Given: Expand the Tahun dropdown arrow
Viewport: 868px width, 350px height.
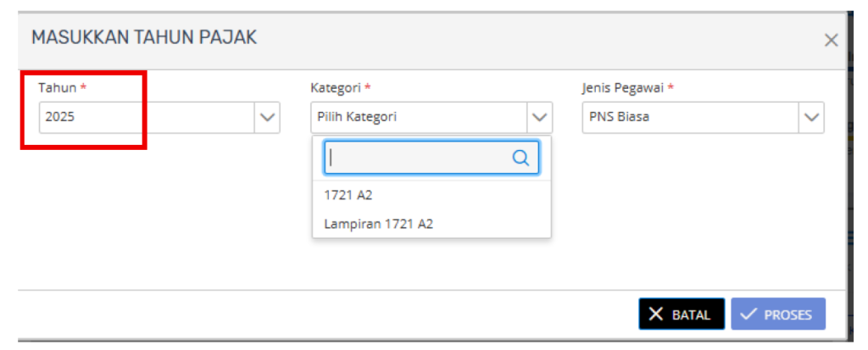Looking at the screenshot, I should [267, 117].
